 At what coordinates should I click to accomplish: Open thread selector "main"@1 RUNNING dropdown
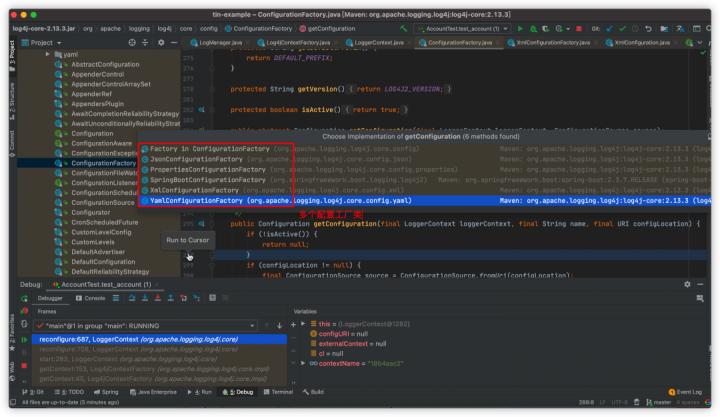[x=146, y=326]
